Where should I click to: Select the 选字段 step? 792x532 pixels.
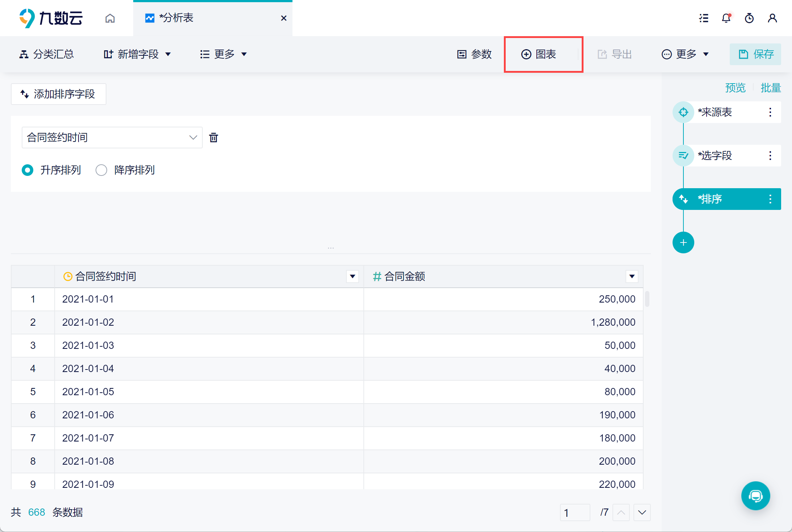pyautogui.click(x=715, y=156)
